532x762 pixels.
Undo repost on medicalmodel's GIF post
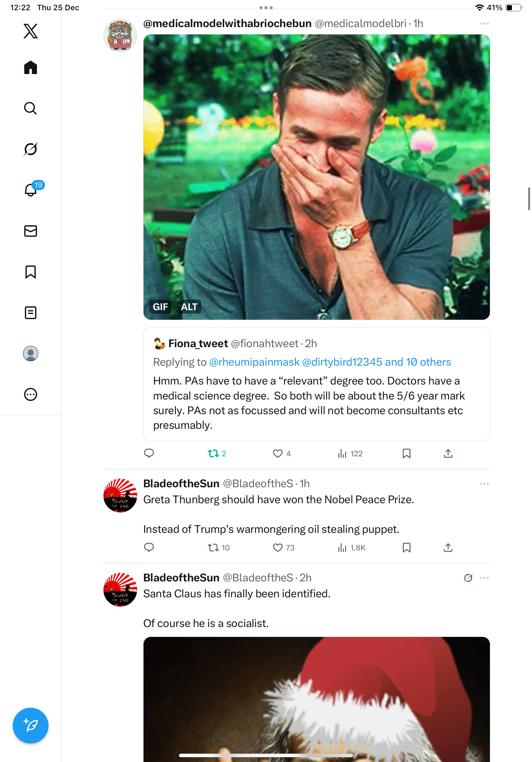pos(213,453)
